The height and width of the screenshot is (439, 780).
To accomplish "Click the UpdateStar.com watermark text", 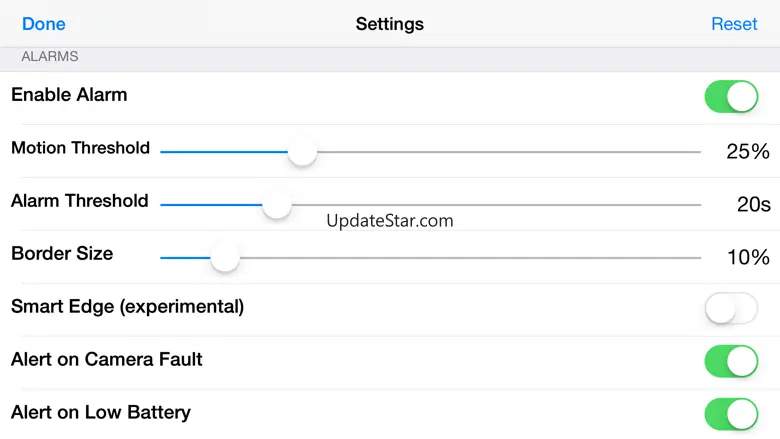I will pyautogui.click(x=390, y=221).
